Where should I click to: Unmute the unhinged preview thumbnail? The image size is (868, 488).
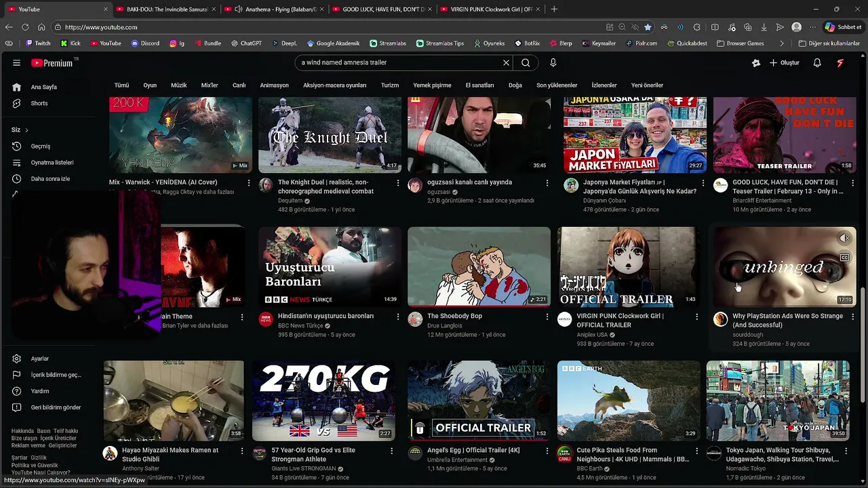coord(844,238)
